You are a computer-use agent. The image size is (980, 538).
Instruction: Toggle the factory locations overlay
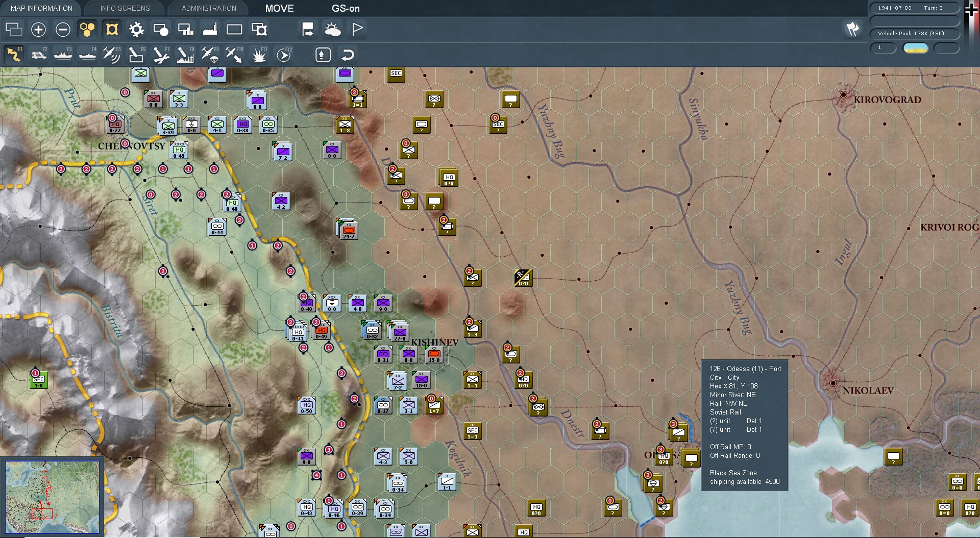210,30
